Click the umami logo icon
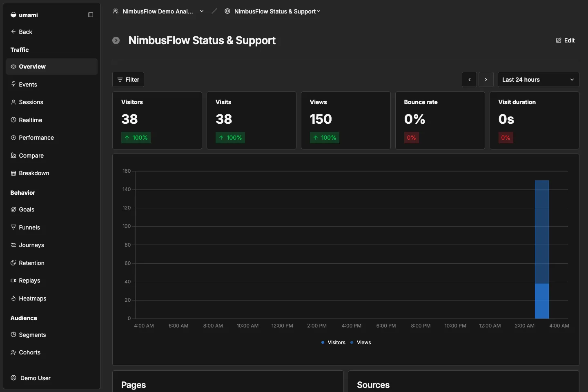Screen dimensions: 588x392 coord(13,15)
